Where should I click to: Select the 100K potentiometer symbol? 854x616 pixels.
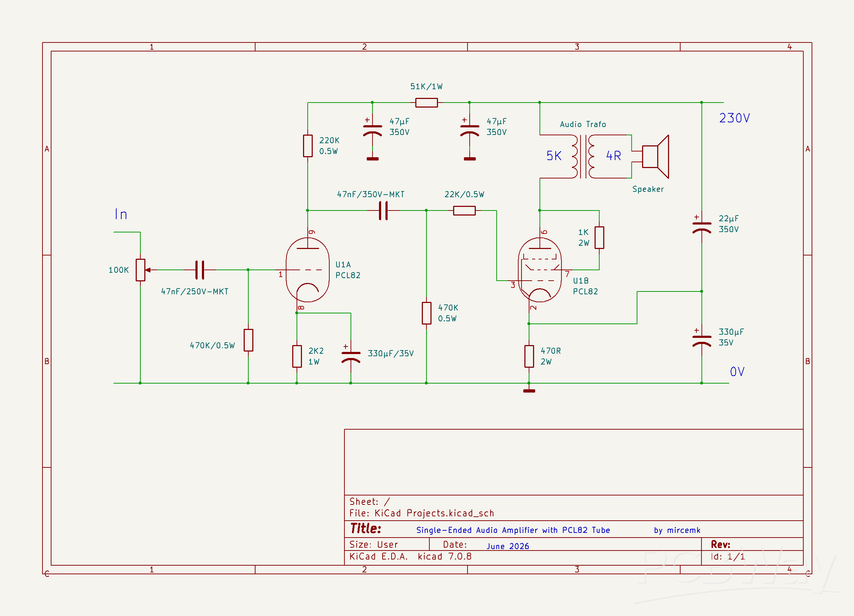[141, 270]
